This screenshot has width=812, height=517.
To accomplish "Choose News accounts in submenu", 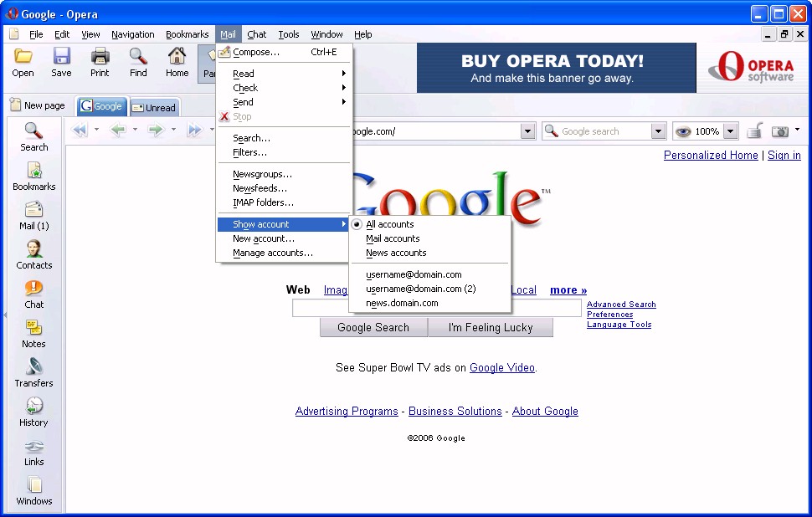I will click(x=396, y=253).
